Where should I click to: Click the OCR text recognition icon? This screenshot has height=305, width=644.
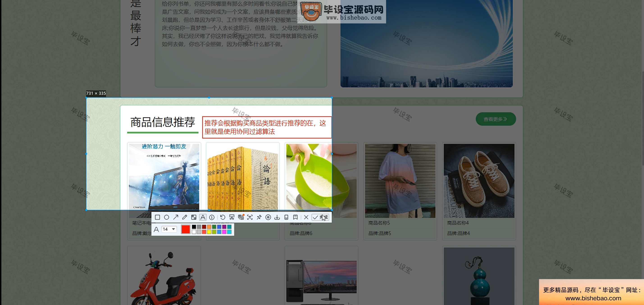tap(250, 217)
